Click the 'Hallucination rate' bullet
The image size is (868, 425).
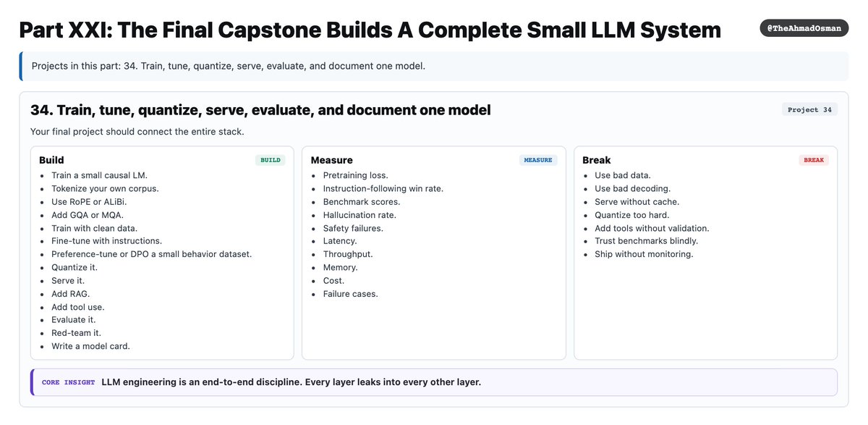[359, 215]
